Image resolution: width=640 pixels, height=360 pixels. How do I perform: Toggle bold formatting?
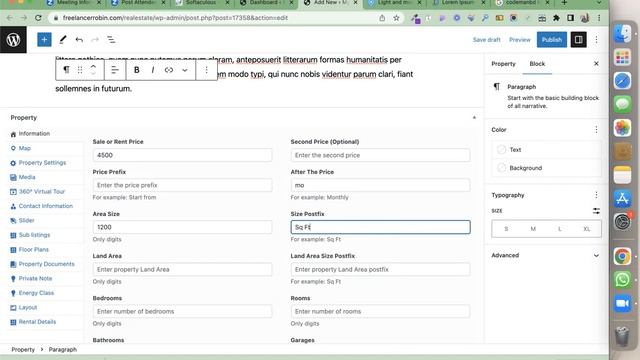137,70
